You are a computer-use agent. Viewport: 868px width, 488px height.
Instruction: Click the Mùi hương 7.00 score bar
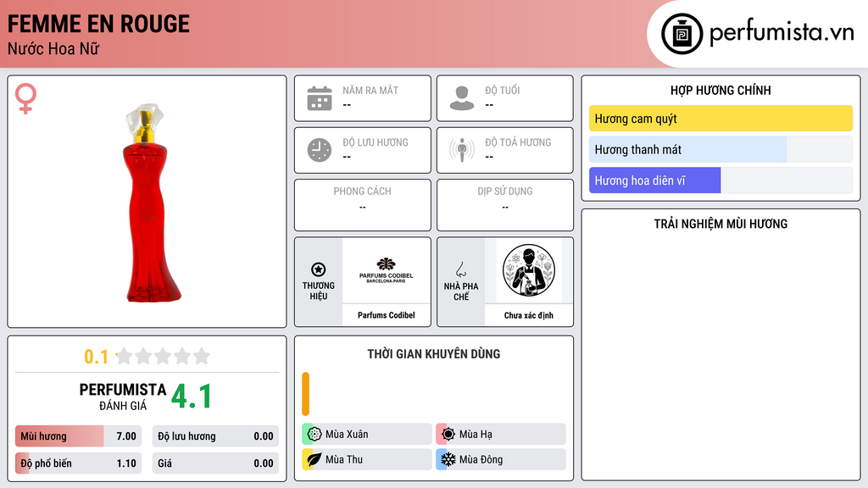[79, 436]
